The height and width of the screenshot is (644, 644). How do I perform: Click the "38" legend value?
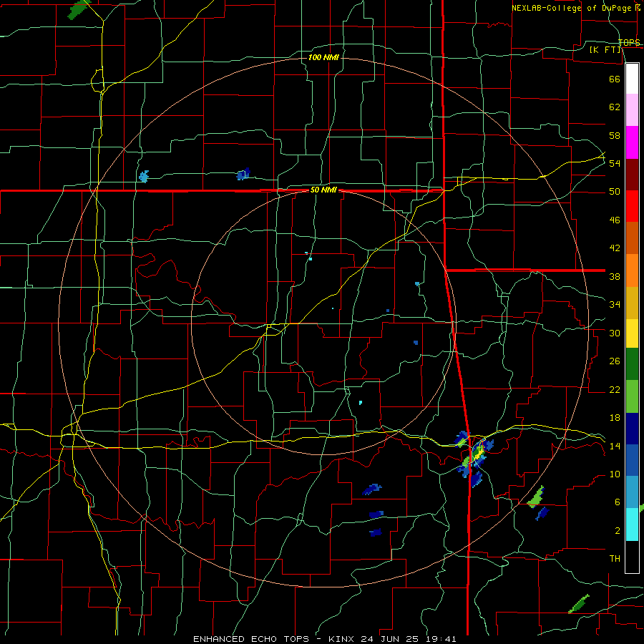[x=615, y=276]
